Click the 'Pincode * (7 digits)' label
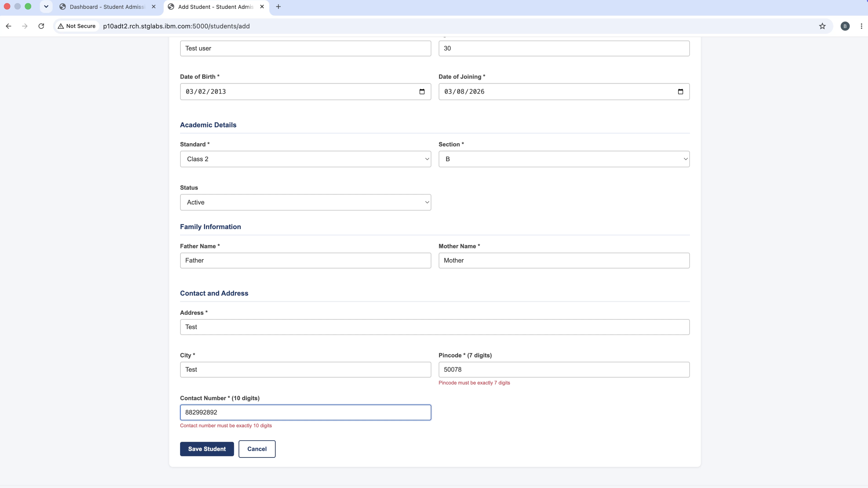Screen dimensions: 868x488 (x=465, y=355)
